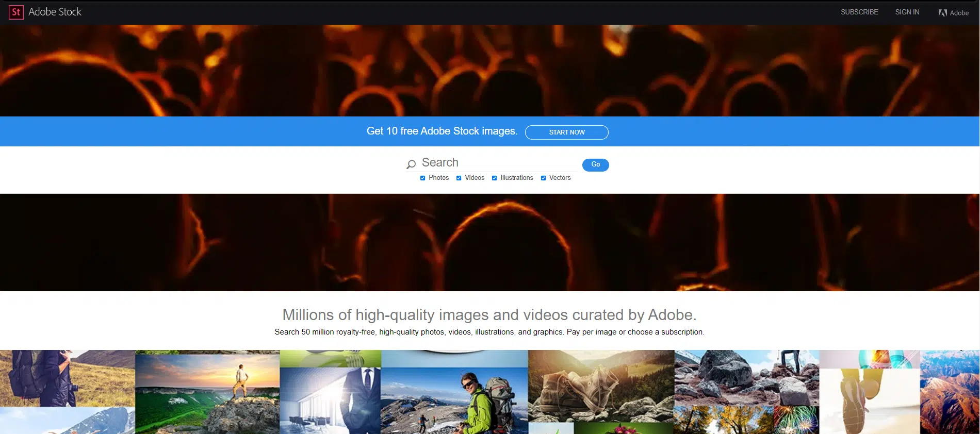Click the Get 10 free Adobe Stock images text
Image resolution: width=980 pixels, height=434 pixels.
point(442,131)
